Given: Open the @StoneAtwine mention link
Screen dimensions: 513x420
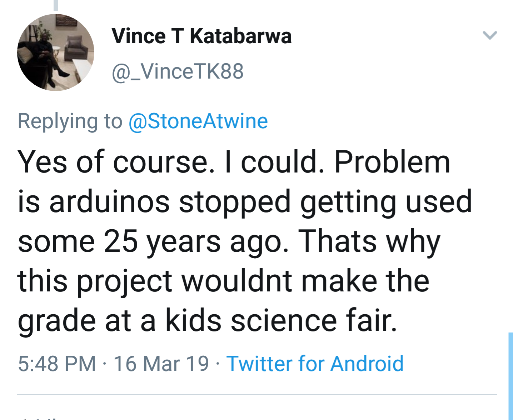Looking at the screenshot, I should (198, 121).
